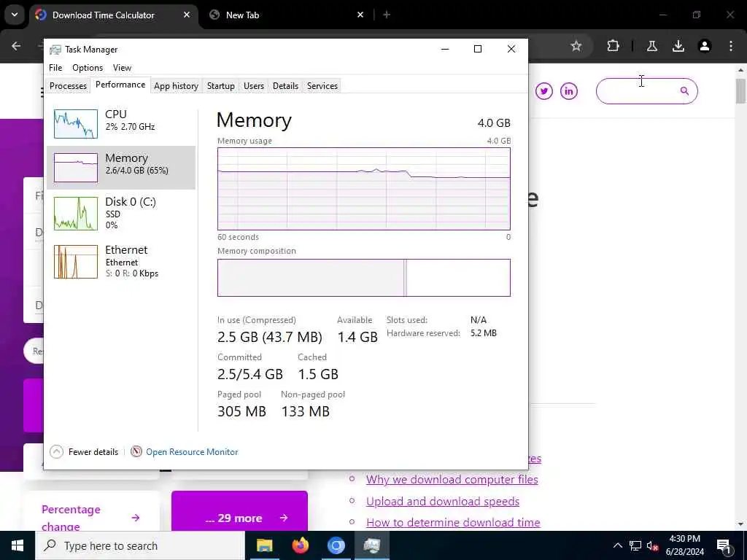747x560 pixels.
Task: Click the Hardware reserved value 5.2 MB
Action: [484, 333]
